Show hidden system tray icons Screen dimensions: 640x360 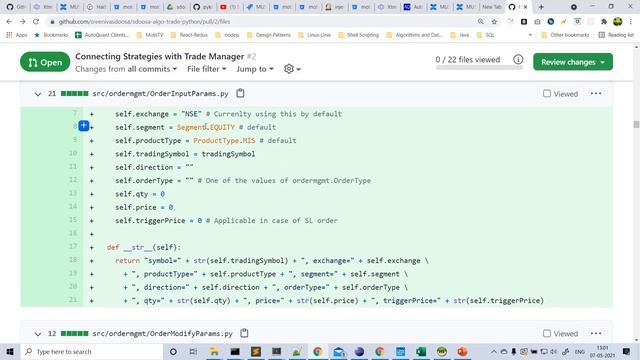[493, 351]
